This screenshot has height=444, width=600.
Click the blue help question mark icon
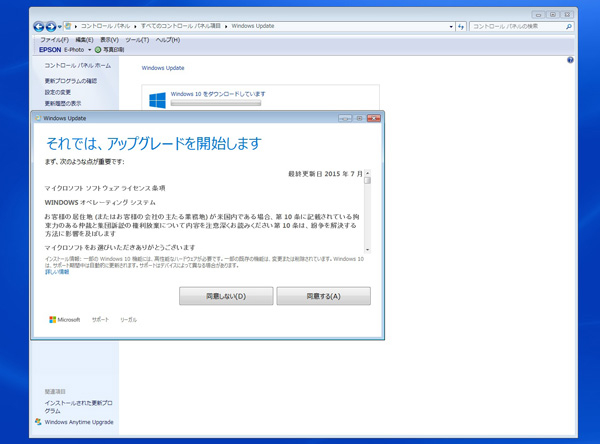click(x=570, y=60)
